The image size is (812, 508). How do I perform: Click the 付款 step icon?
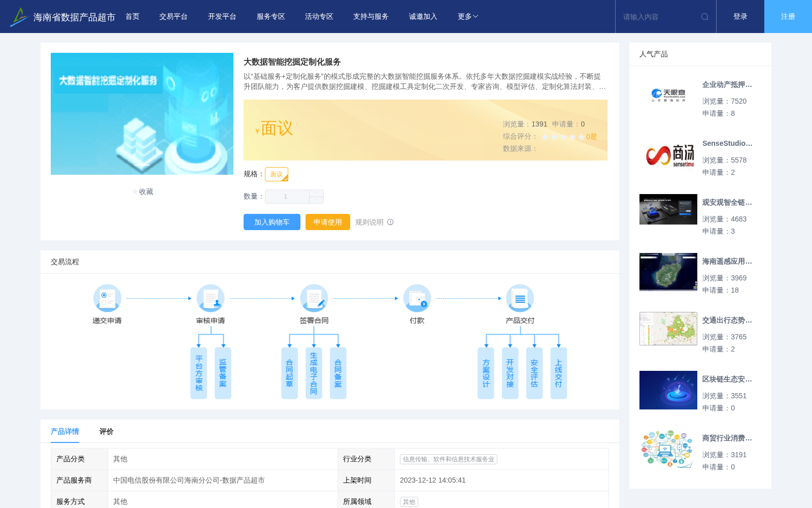(x=417, y=298)
